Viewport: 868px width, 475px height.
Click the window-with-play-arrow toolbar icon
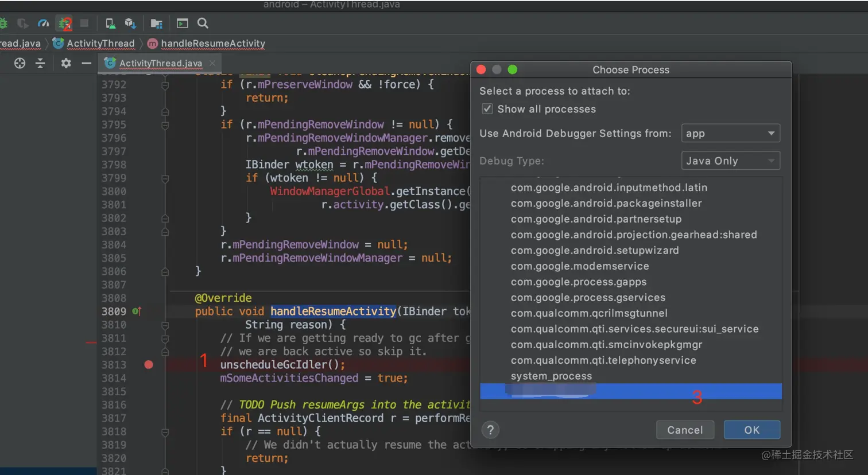click(183, 24)
